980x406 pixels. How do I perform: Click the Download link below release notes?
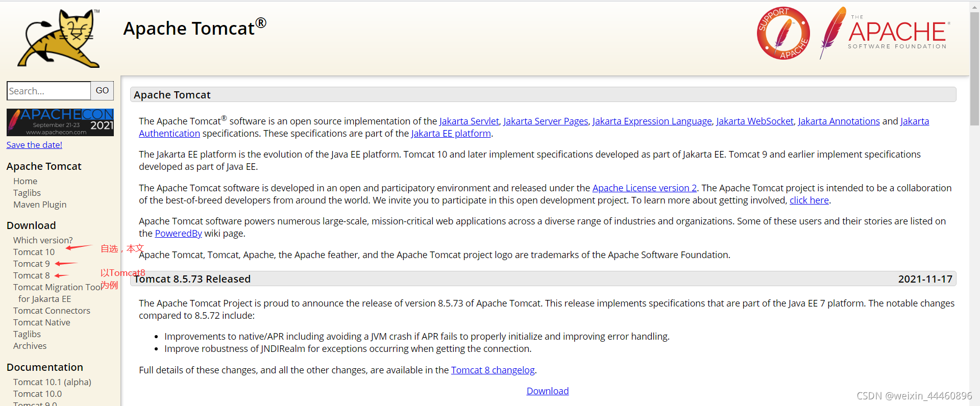tap(548, 391)
